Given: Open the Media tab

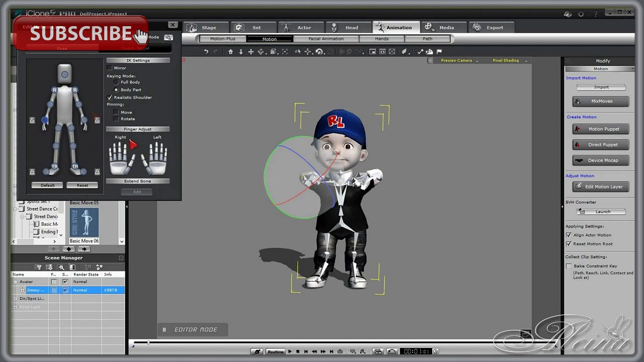Looking at the screenshot, I should 444,28.
